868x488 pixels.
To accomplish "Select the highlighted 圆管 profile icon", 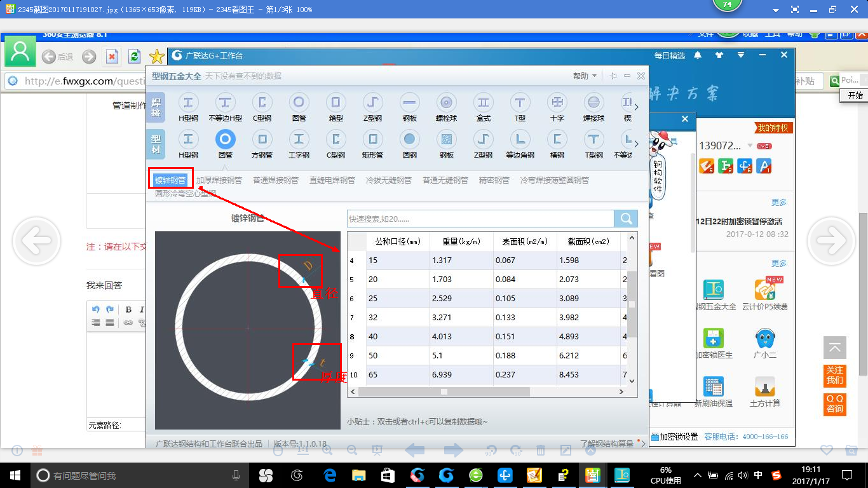I will click(x=225, y=139).
